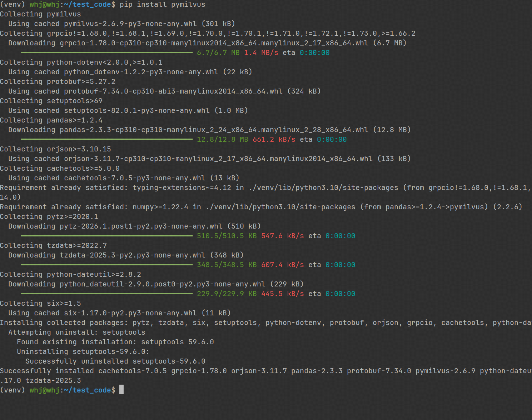Screen dimensions: 532x420
Task: Click the 'Attempting uninstall: setuptools' line
Action: coord(76,332)
